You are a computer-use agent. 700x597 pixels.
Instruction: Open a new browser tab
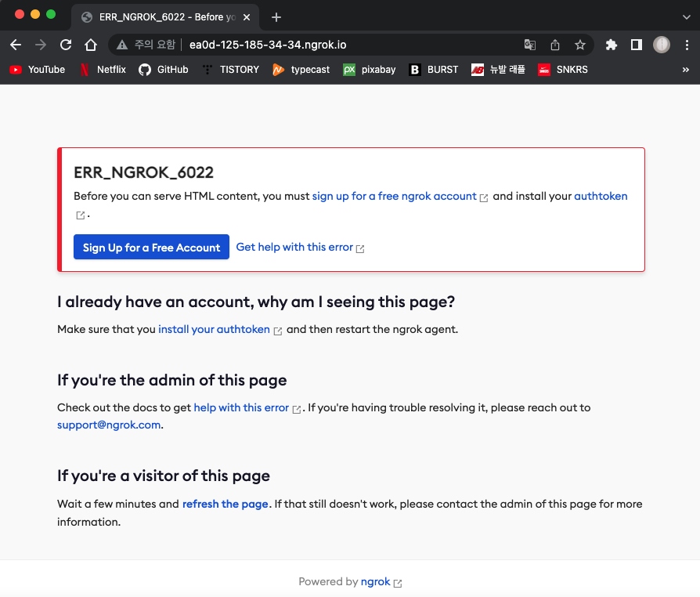[x=276, y=17]
